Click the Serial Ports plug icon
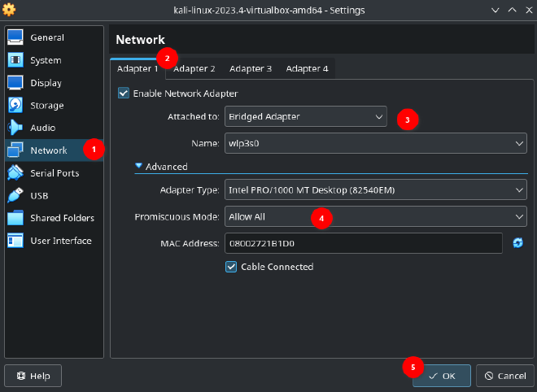Screen dimensions: 537x392 [15, 172]
